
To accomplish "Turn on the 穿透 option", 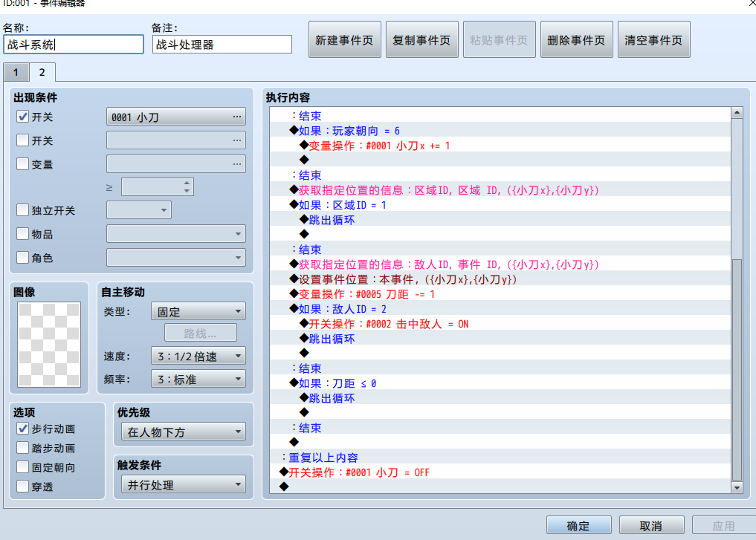I will [x=22, y=487].
